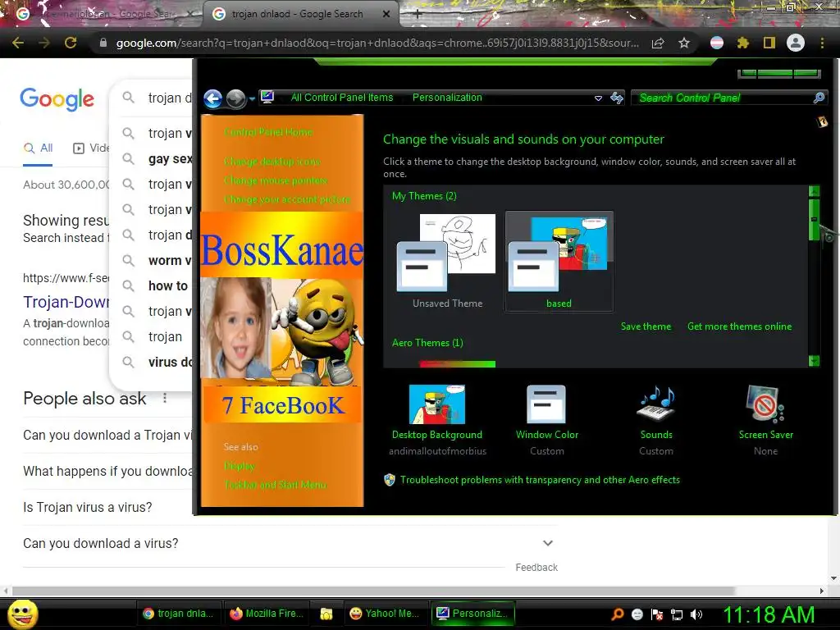Viewport: 840px width, 630px height.
Task: Click the Chrome URL address field
Action: (377, 43)
